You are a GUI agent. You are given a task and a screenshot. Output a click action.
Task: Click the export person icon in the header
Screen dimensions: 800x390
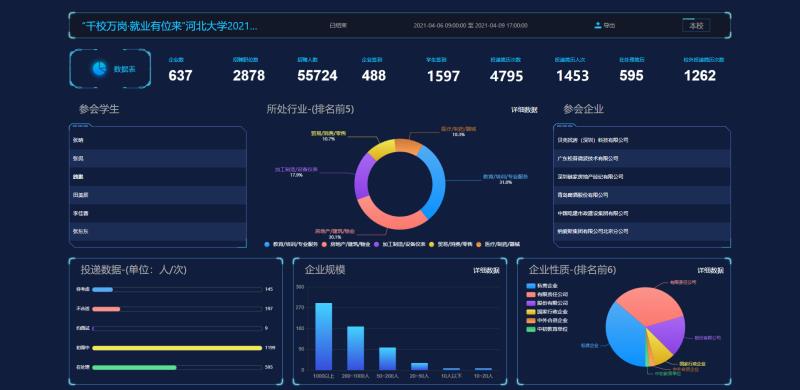click(597, 25)
